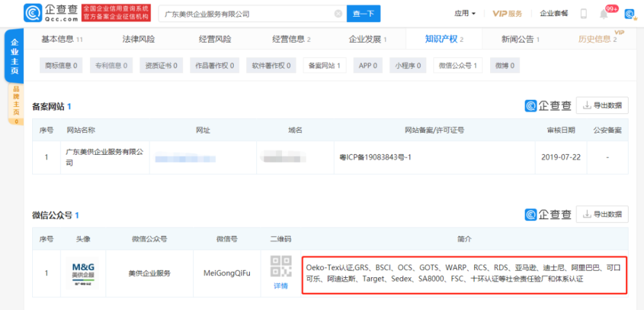The height and width of the screenshot is (310, 644).
Task: Click WeChat ID MeiGongQiFu
Action: click(227, 273)
